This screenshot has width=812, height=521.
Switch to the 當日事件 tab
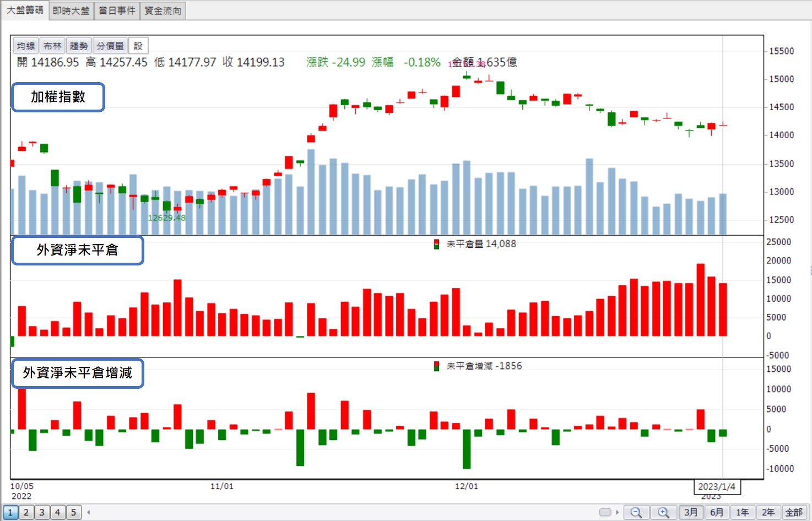tap(117, 10)
